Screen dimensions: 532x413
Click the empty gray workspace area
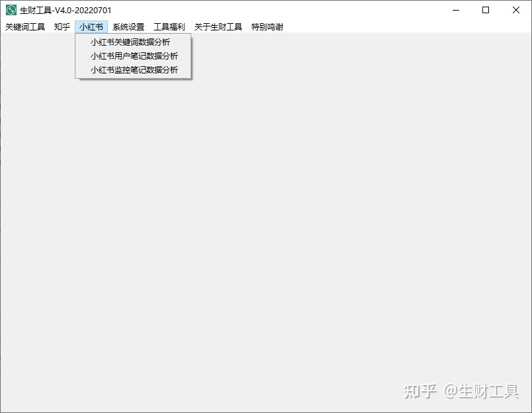point(298,232)
